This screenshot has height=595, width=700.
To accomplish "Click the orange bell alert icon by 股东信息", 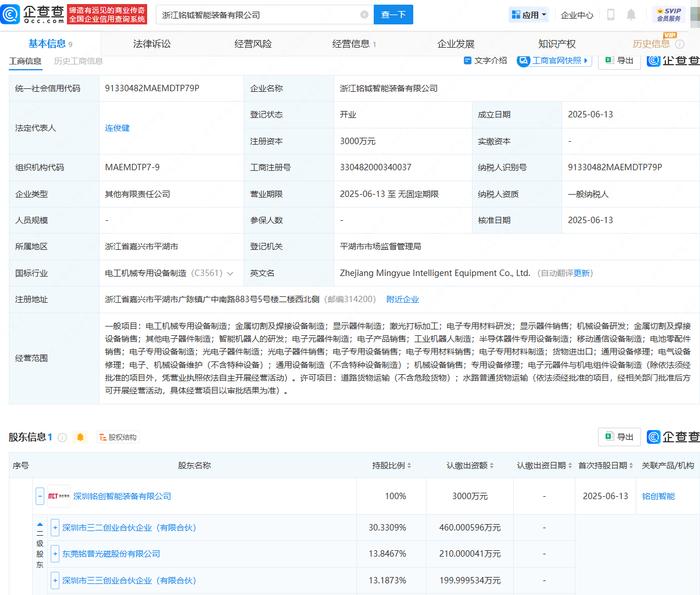I will pos(80,437).
